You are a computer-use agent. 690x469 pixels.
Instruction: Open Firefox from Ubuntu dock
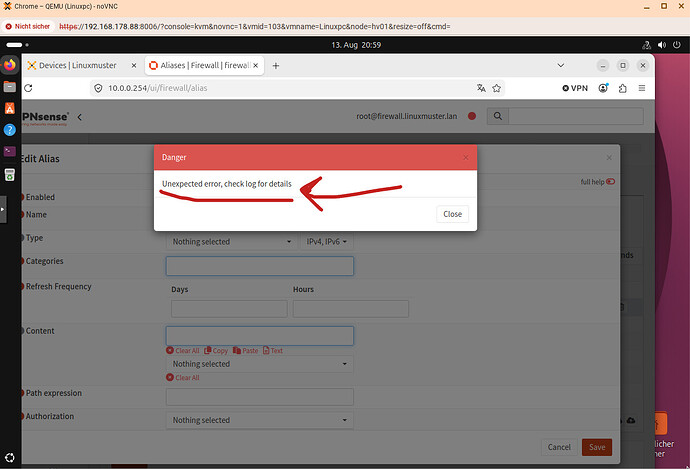(10, 65)
